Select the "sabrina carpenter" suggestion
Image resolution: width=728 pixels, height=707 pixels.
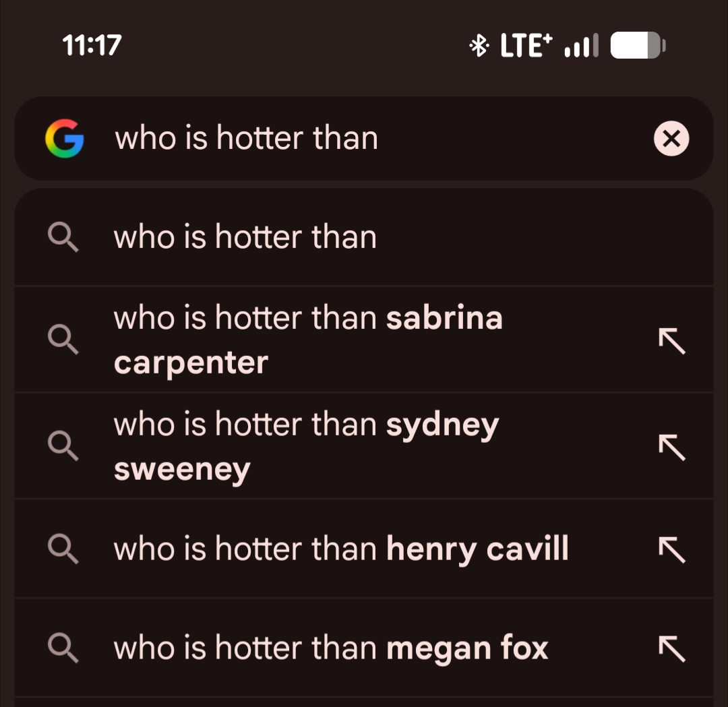[308, 340]
